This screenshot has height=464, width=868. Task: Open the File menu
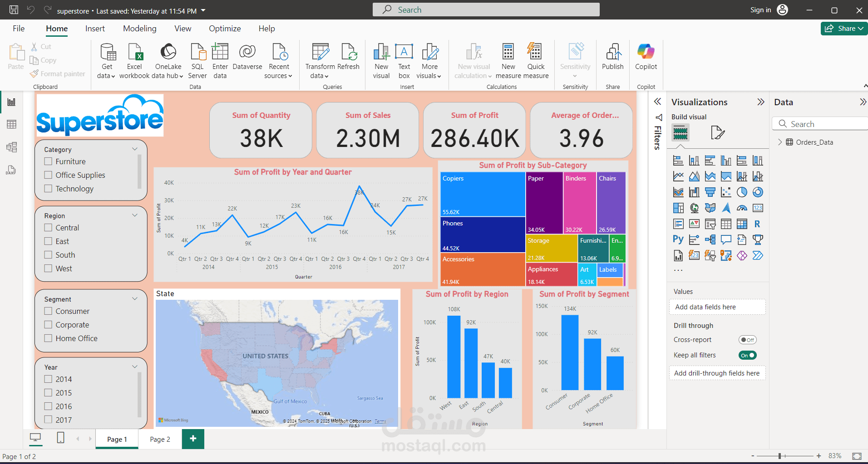point(19,29)
